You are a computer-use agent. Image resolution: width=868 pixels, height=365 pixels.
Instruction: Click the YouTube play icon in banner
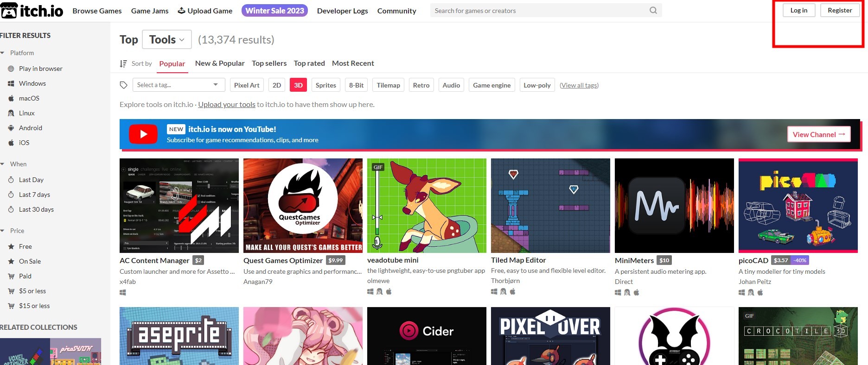coord(143,134)
